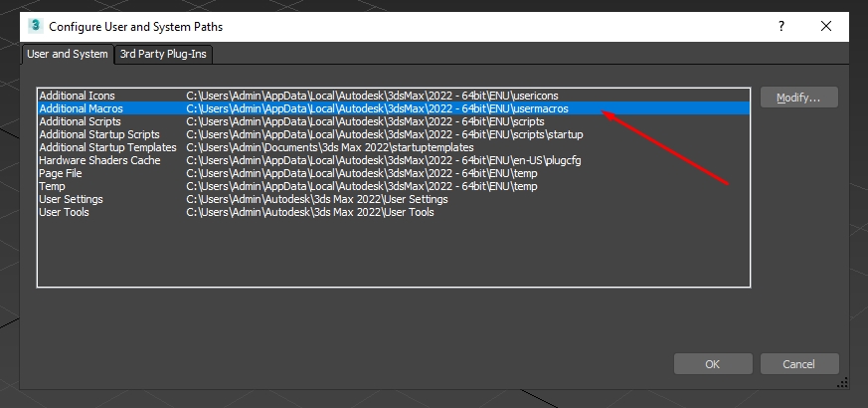
Task: Click the question mark help button
Action: 781,25
